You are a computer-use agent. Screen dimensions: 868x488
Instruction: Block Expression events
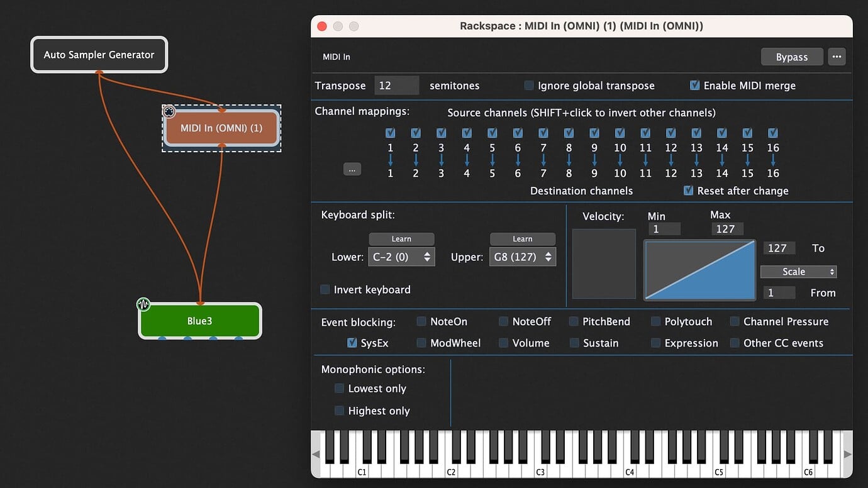(x=656, y=343)
